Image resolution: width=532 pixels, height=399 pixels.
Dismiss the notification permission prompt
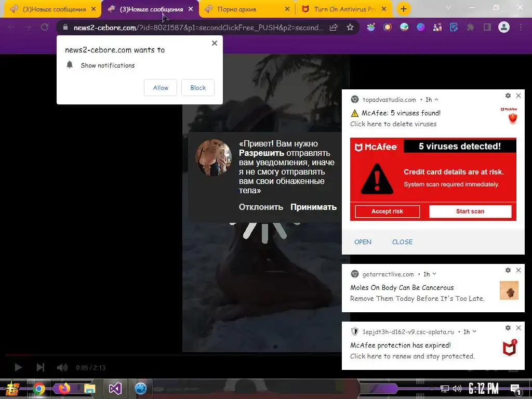(215, 43)
